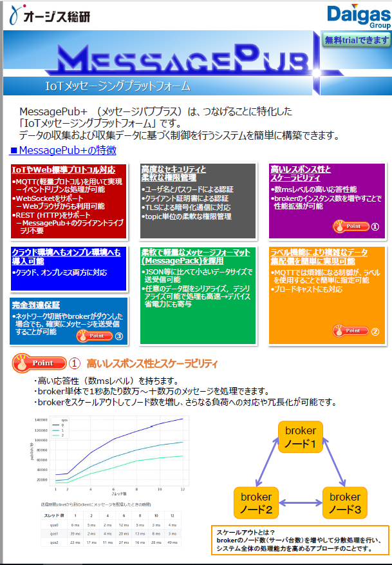
Task: Click the 140000 axis label on the chart
Action: point(41,420)
